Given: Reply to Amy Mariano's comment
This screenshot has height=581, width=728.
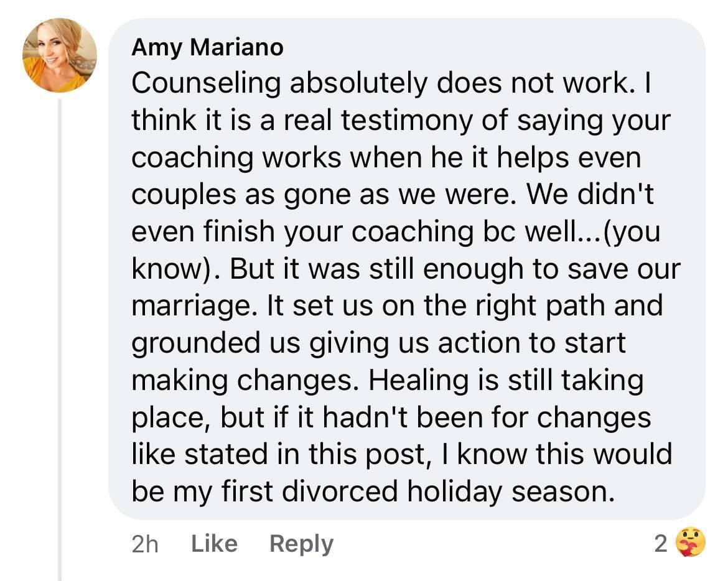Looking at the screenshot, I should pyautogui.click(x=301, y=544).
